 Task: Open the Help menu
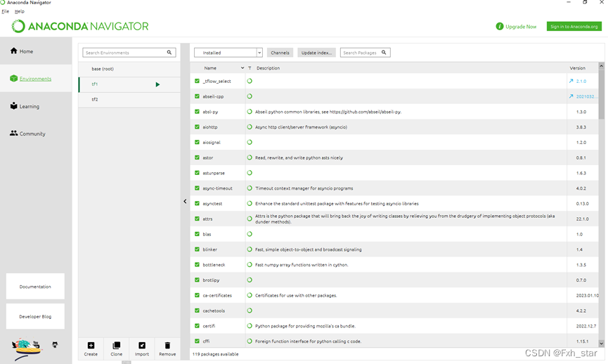20,11
